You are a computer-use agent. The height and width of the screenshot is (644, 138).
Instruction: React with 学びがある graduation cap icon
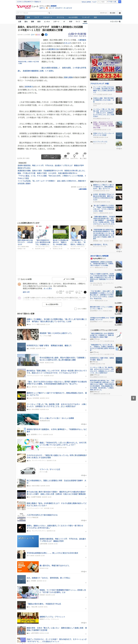pyautogui.click(x=66, y=156)
